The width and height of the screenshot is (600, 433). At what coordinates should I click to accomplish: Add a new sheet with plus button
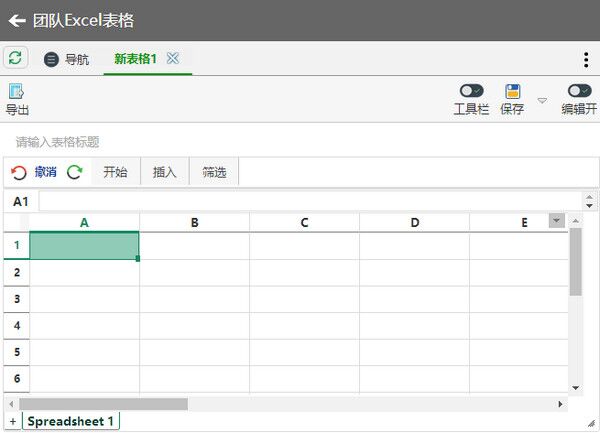[13, 421]
